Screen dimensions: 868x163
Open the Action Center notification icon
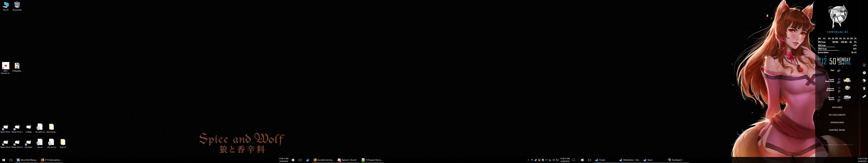click(x=574, y=160)
